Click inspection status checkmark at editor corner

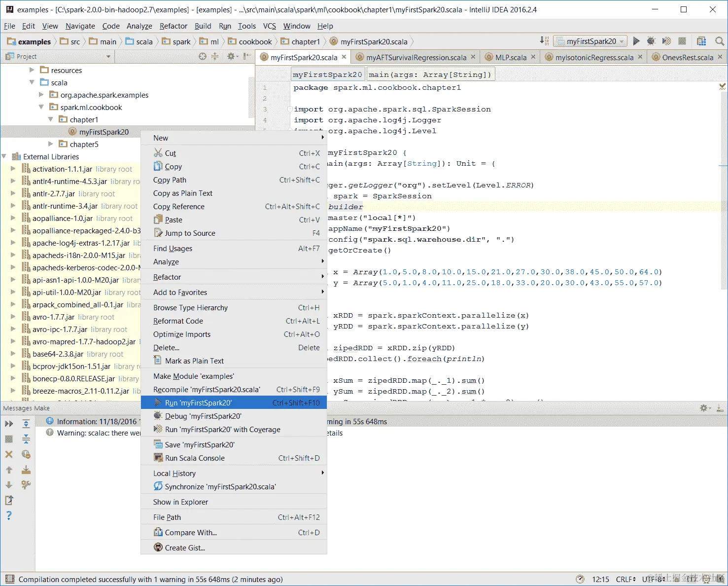coord(722,86)
